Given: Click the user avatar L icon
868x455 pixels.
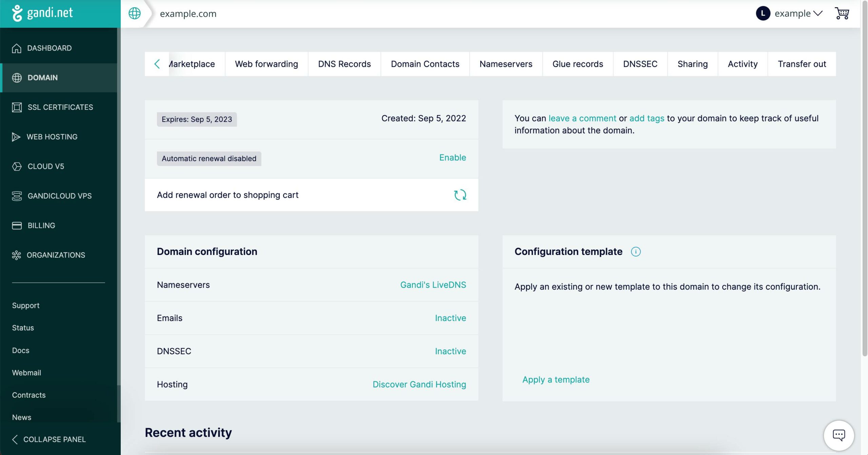Looking at the screenshot, I should pyautogui.click(x=763, y=13).
